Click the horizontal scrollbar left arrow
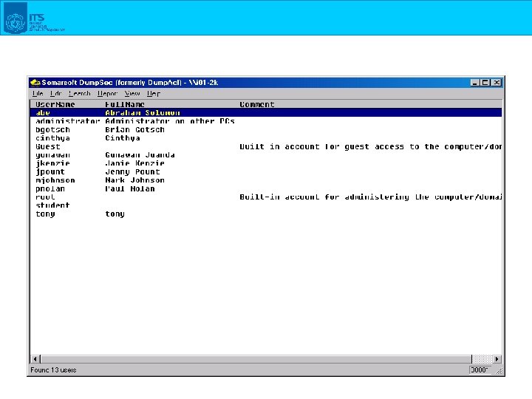Image resolution: width=532 pixels, height=399 pixels. click(x=35, y=359)
